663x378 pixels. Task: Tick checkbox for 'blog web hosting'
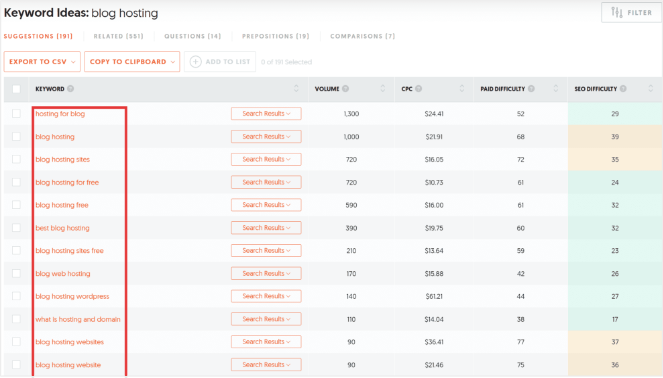click(16, 273)
